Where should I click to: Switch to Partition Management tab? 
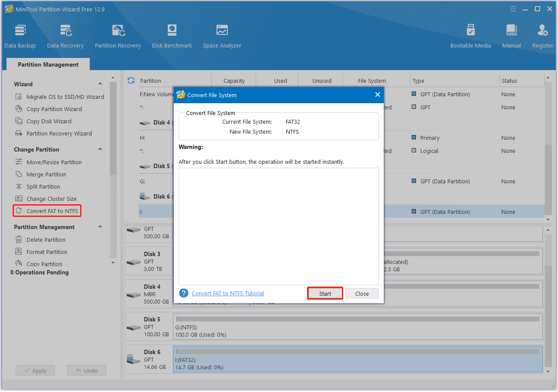point(48,64)
